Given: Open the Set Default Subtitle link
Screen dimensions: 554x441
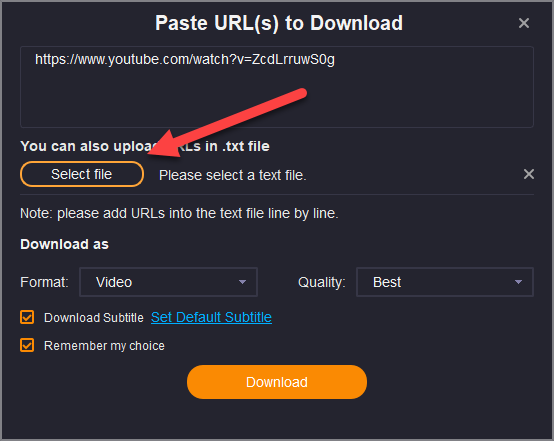Looking at the screenshot, I should (x=211, y=317).
